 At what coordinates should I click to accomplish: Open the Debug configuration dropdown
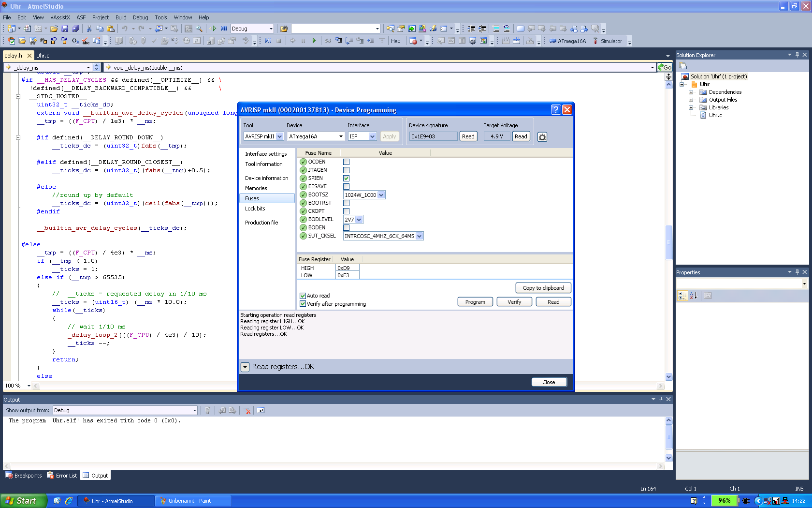[x=271, y=29]
